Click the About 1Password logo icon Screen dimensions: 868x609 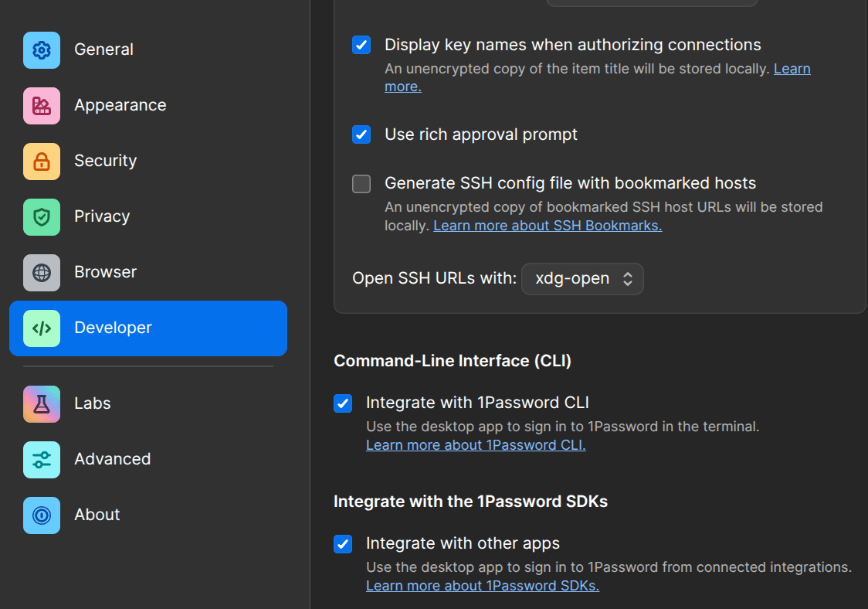click(42, 515)
